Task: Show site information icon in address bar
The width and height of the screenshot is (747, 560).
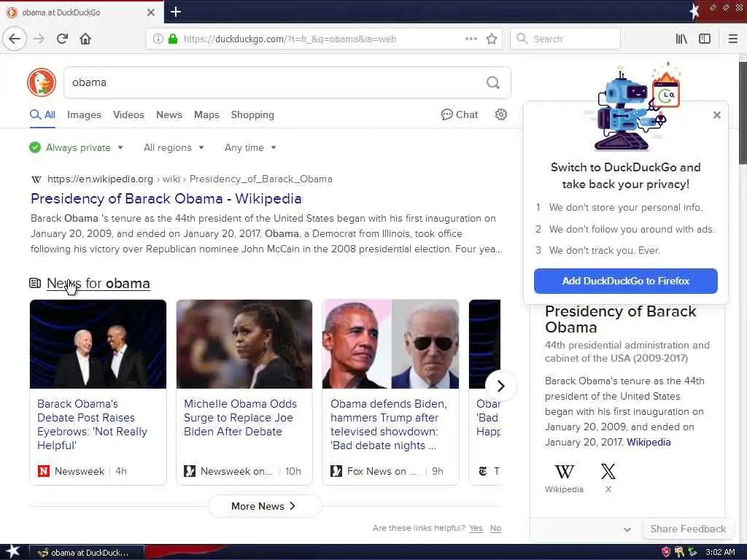Action: click(158, 39)
